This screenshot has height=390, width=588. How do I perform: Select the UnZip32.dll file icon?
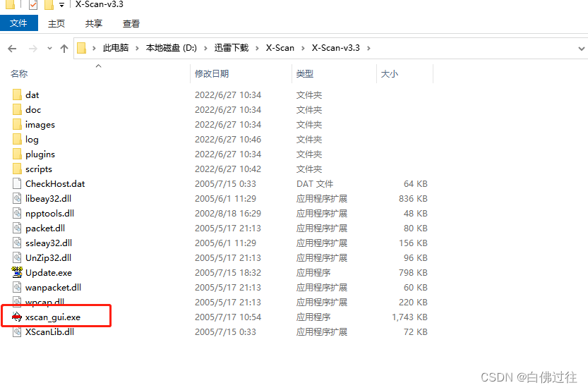[x=17, y=257]
